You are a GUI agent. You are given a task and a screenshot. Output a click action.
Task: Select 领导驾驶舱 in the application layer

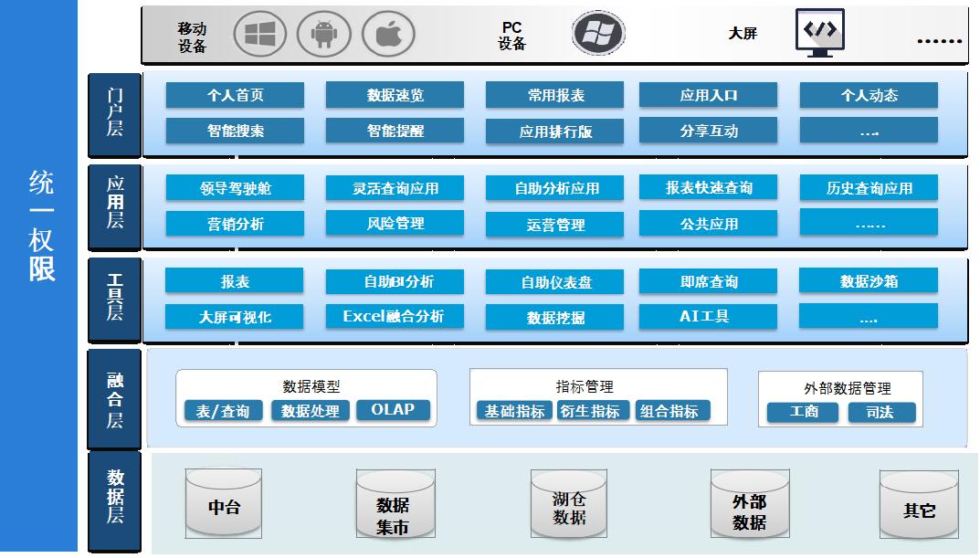point(234,188)
